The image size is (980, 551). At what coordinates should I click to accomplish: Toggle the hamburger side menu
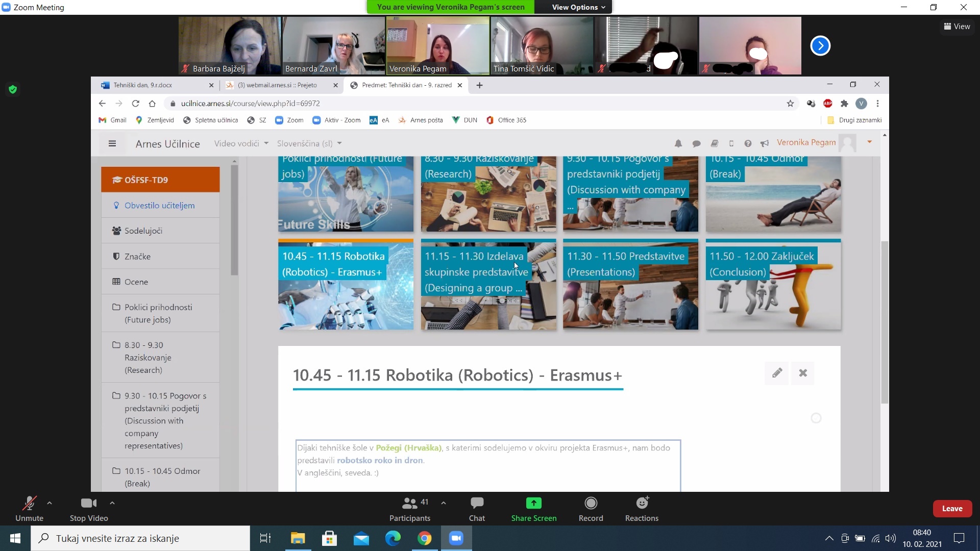(112, 144)
